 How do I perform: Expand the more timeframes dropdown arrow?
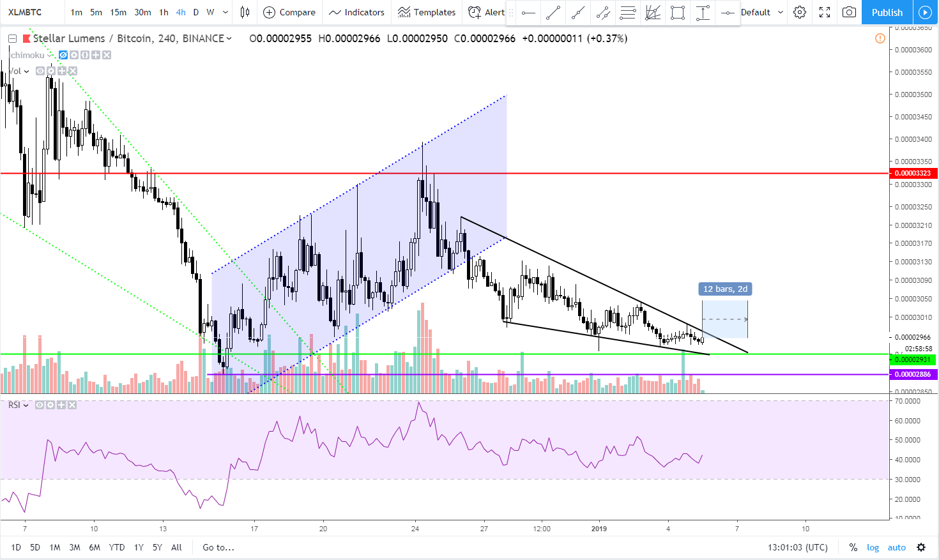pyautogui.click(x=225, y=12)
